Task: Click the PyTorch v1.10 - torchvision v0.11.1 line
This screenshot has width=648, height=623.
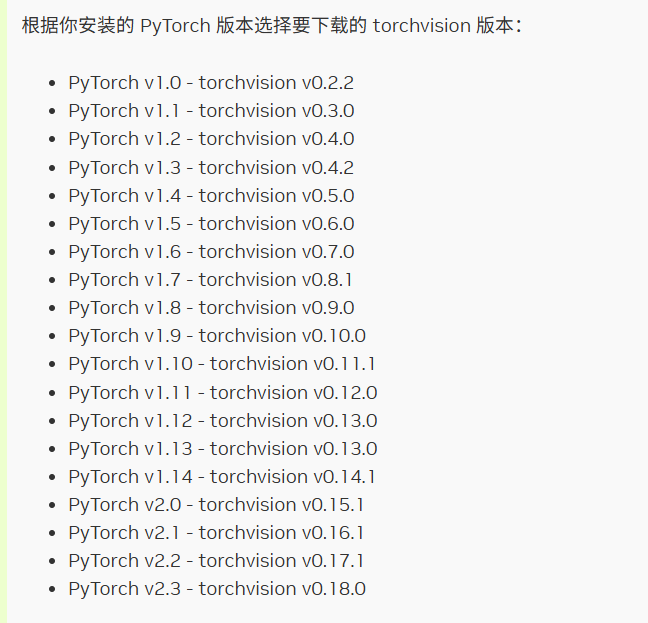Action: point(222,364)
